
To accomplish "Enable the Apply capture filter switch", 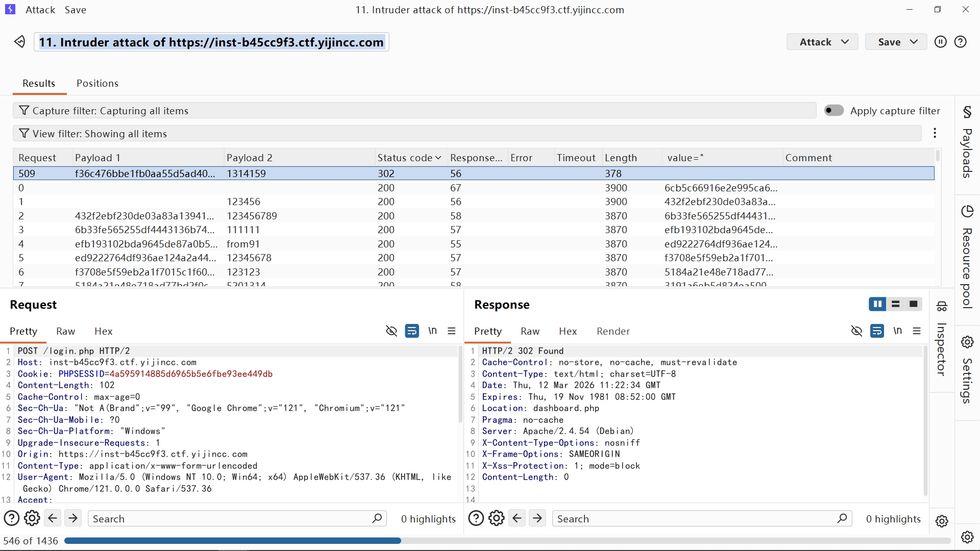I will pyautogui.click(x=834, y=111).
